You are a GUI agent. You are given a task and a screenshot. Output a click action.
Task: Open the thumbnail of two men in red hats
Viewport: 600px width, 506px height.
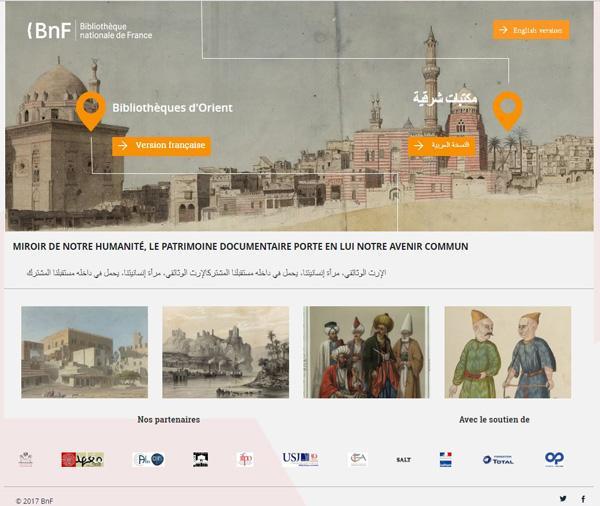tap(507, 352)
